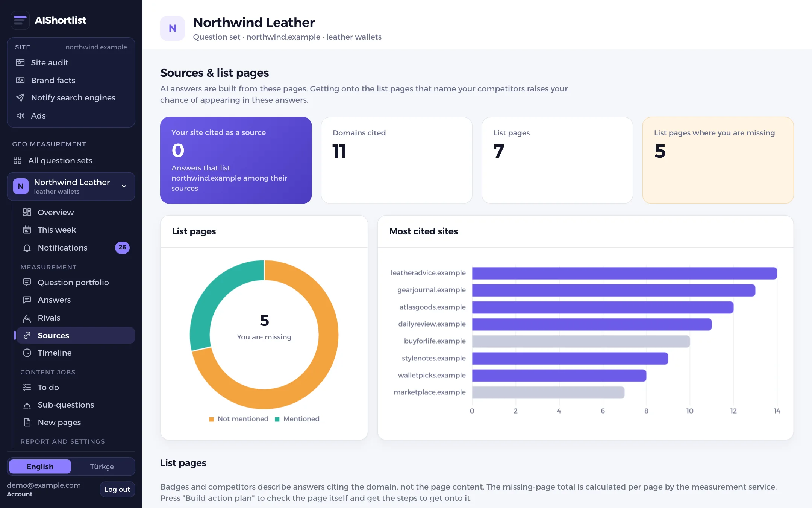Toggle the Mentioned legend entry
Image resolution: width=812 pixels, height=508 pixels.
[x=297, y=419]
